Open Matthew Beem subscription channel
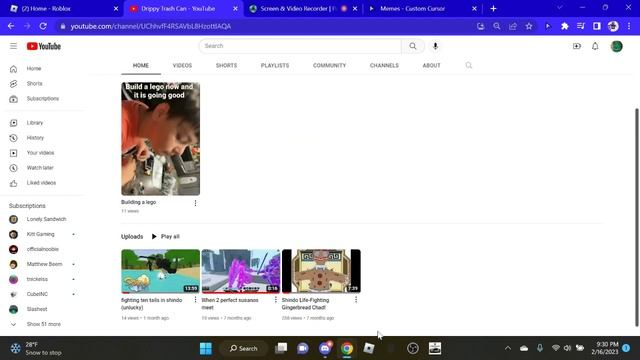The width and height of the screenshot is (640, 360). point(44,264)
